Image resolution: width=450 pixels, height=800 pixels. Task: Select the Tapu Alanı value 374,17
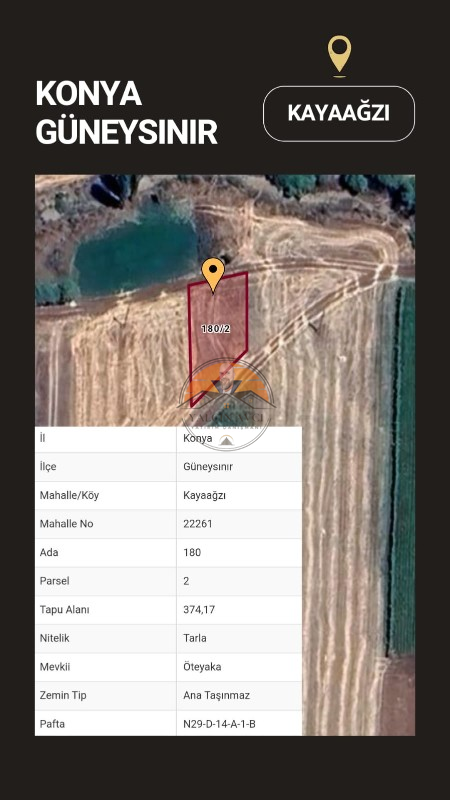click(199, 610)
